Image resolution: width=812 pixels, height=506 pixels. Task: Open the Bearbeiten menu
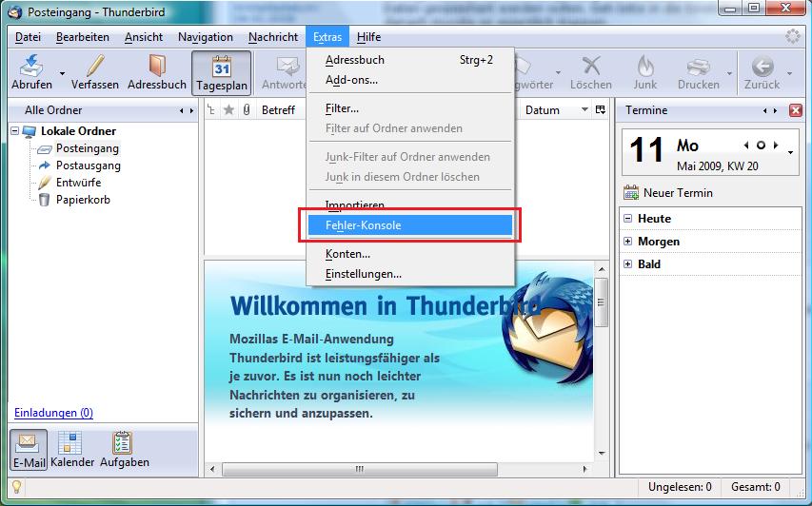pos(83,37)
